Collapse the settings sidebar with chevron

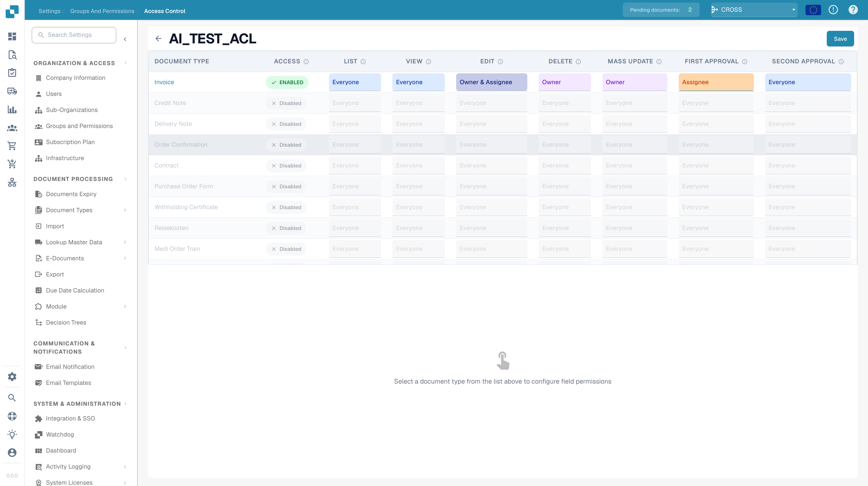click(x=125, y=39)
